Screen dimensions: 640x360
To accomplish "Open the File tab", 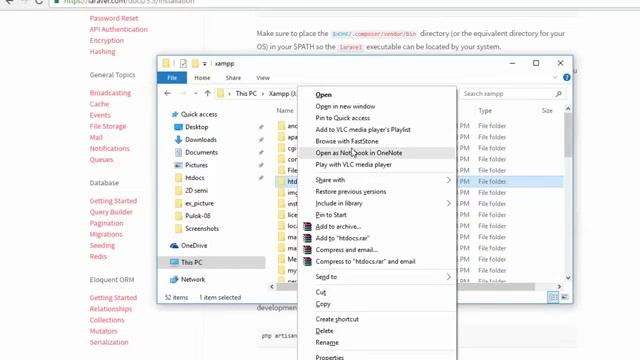I will coord(172,78).
